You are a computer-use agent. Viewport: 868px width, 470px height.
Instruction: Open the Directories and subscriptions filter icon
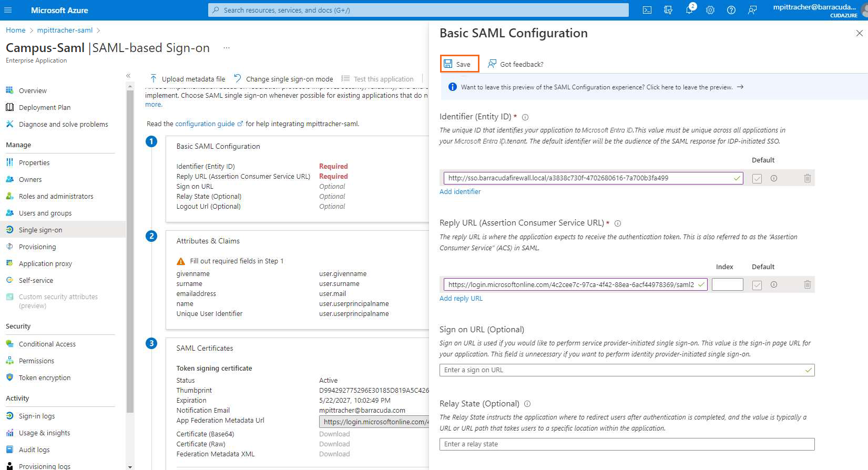pos(668,10)
